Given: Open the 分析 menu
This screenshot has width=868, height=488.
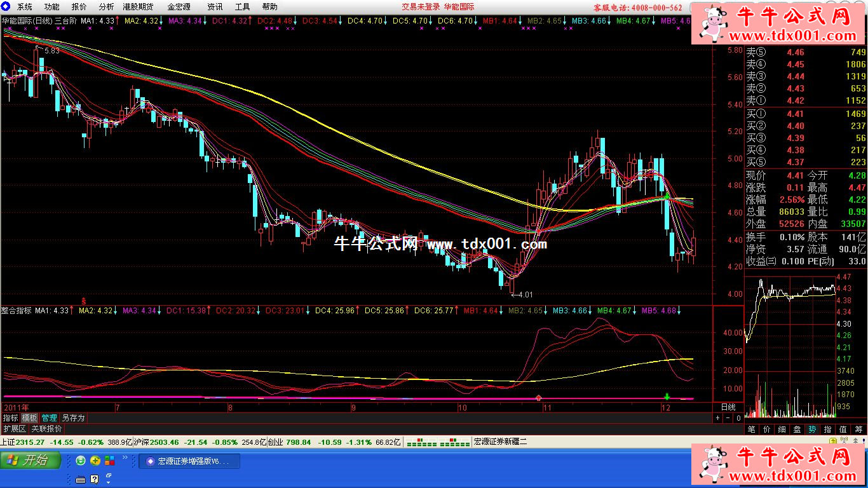Looking at the screenshot, I should click(x=106, y=7).
